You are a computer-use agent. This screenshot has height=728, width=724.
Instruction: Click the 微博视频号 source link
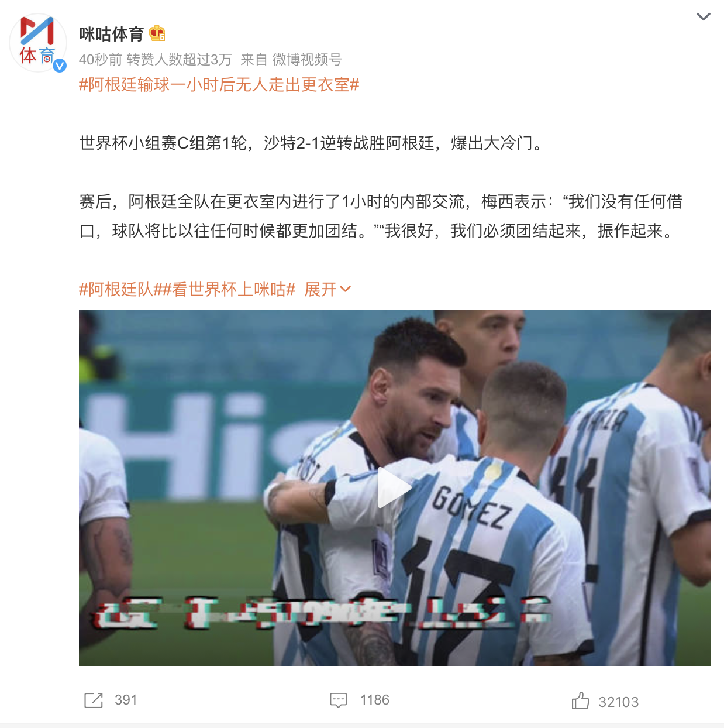307,60
